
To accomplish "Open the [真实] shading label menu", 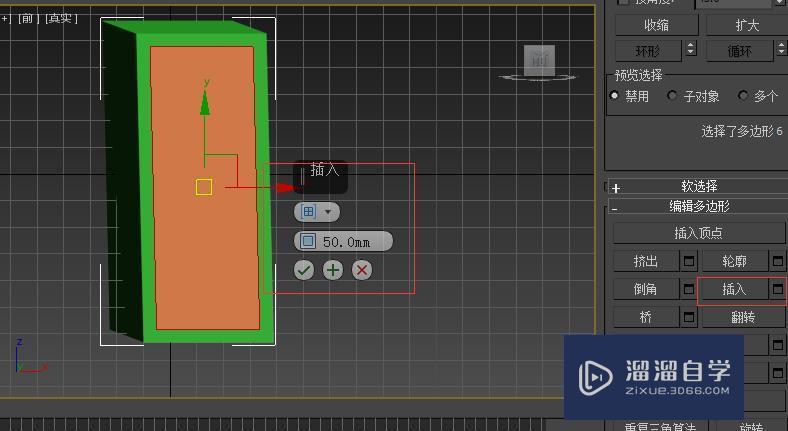I will pyautogui.click(x=61, y=19).
